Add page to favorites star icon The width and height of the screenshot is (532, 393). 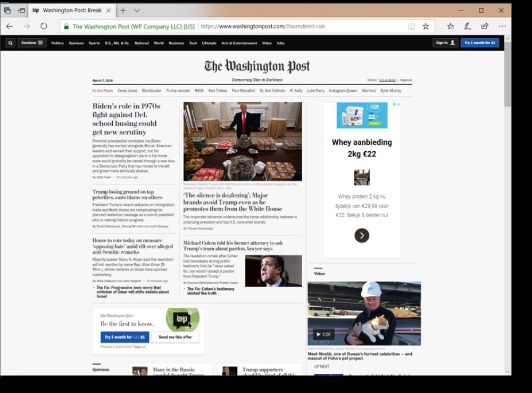coord(426,26)
